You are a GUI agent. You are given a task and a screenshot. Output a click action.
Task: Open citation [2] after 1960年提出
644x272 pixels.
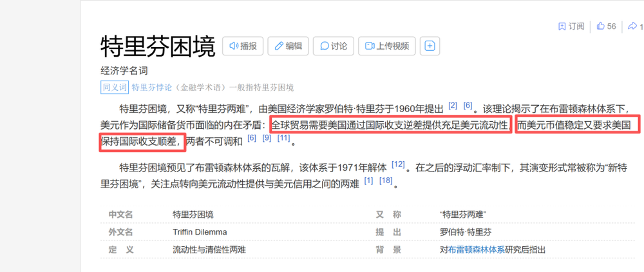(453, 105)
